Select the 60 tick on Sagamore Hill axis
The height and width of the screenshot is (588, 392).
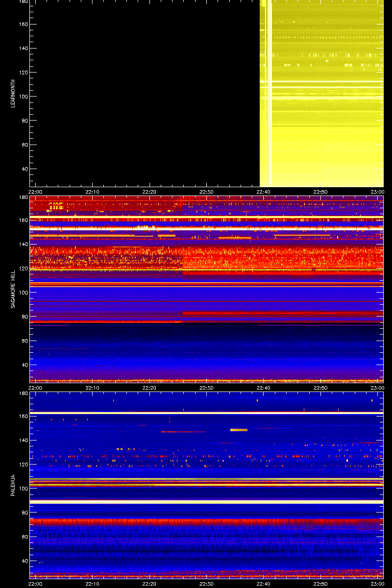[25, 341]
